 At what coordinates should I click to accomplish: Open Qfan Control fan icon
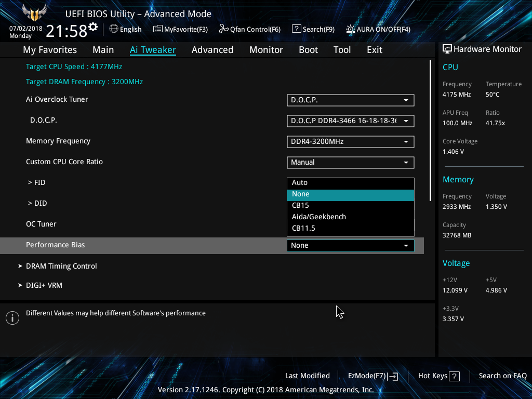(223, 29)
